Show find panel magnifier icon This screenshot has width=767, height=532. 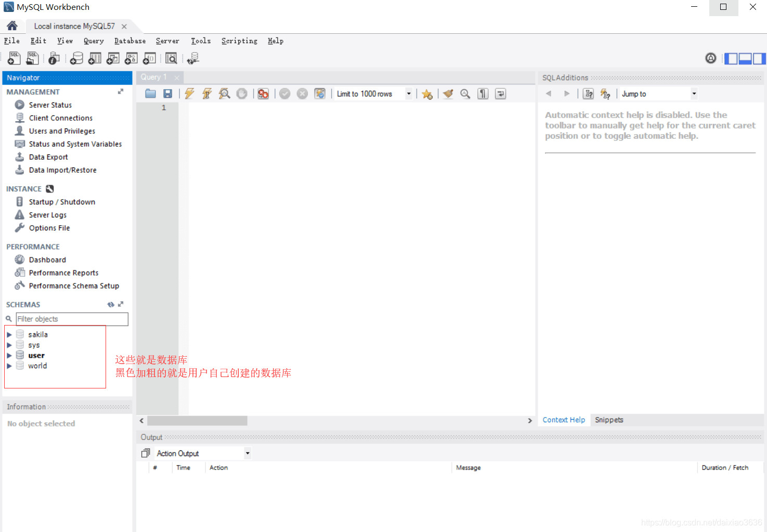coord(465,94)
